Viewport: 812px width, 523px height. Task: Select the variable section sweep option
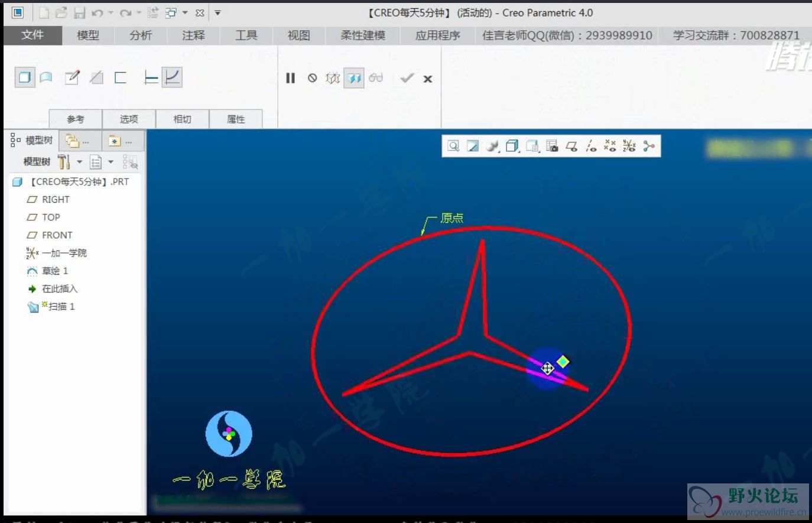172,77
